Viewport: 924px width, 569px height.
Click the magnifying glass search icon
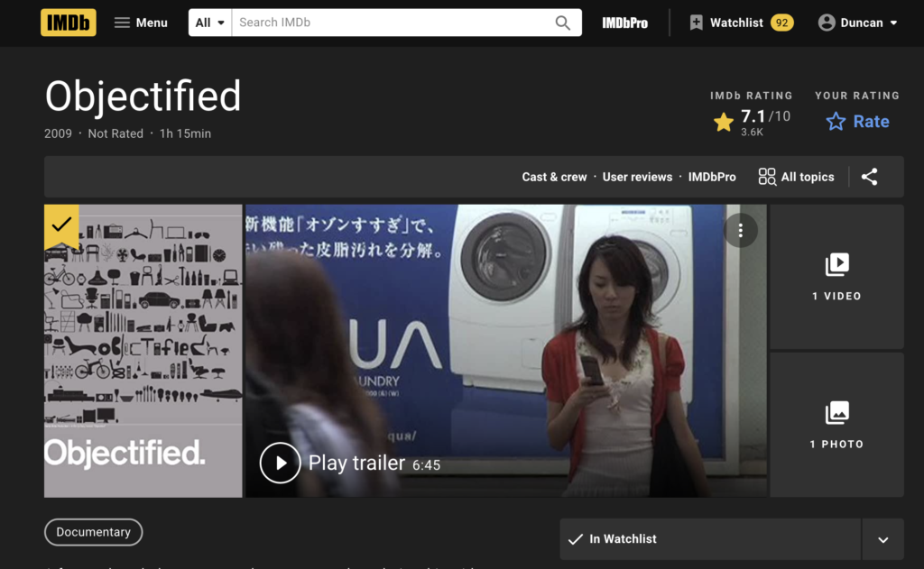tap(563, 23)
